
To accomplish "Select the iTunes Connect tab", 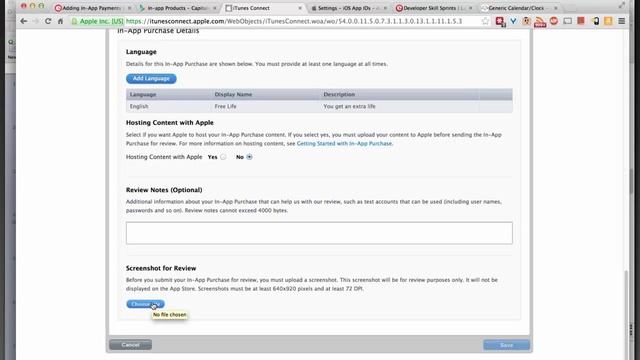I will pyautogui.click(x=262, y=8).
